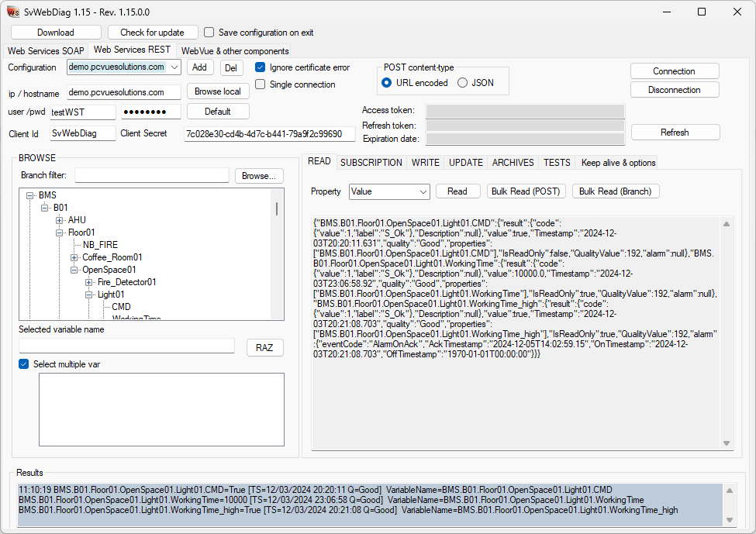Uncheck Ignore certificate error
This screenshot has height=534, width=756.
pos(260,67)
